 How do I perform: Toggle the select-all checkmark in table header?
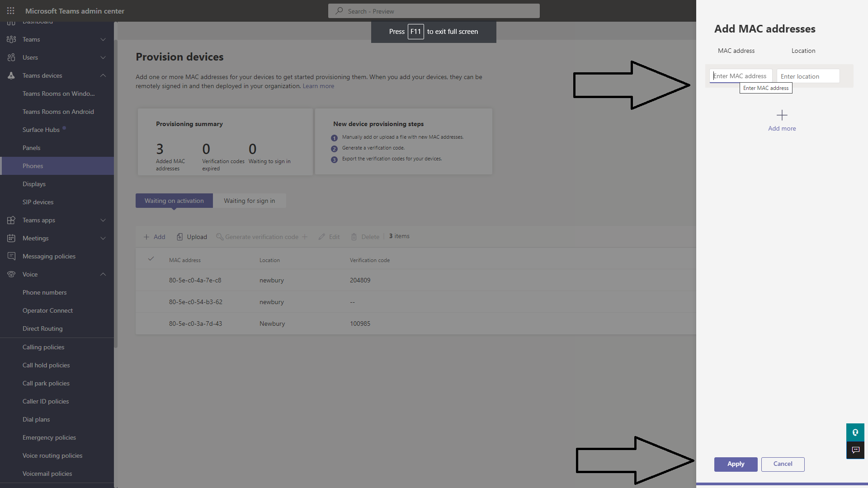(151, 259)
